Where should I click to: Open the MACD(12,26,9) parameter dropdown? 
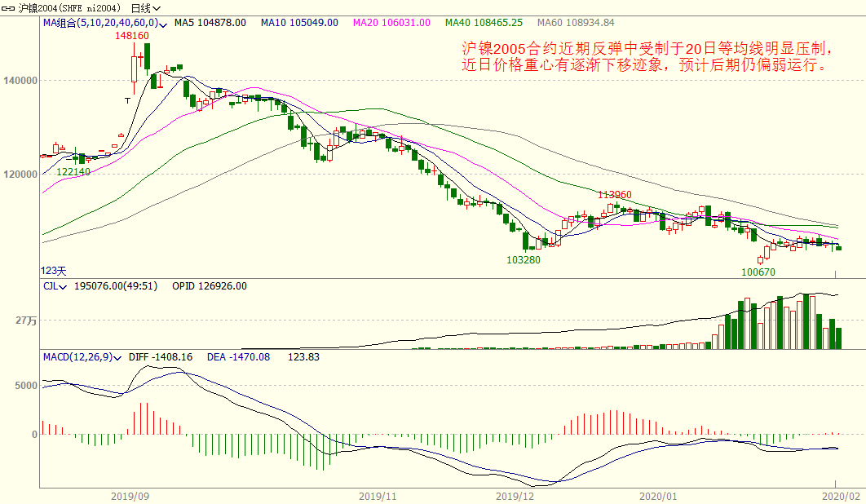(119, 357)
